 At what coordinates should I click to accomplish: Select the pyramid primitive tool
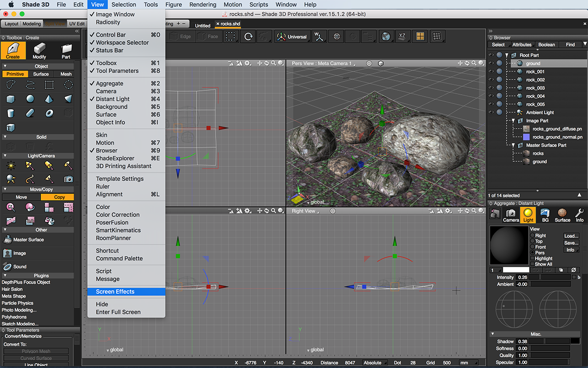pyautogui.click(x=49, y=99)
